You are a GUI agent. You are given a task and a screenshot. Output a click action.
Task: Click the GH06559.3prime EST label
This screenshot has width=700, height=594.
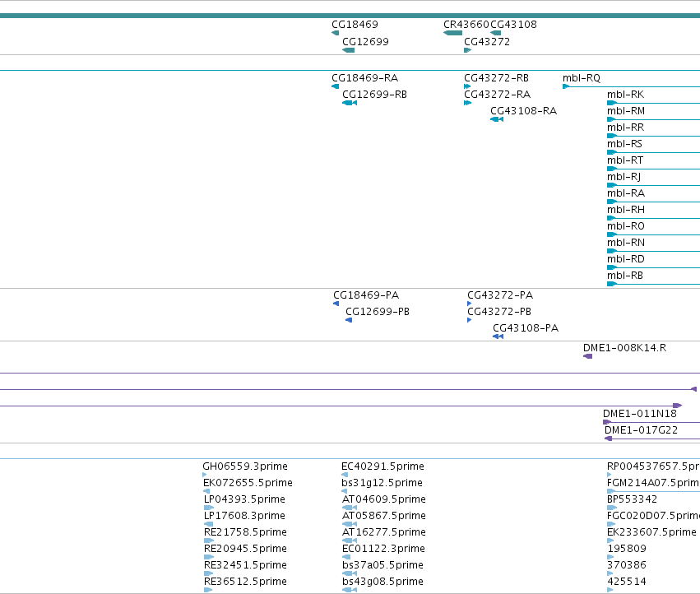pos(245,466)
